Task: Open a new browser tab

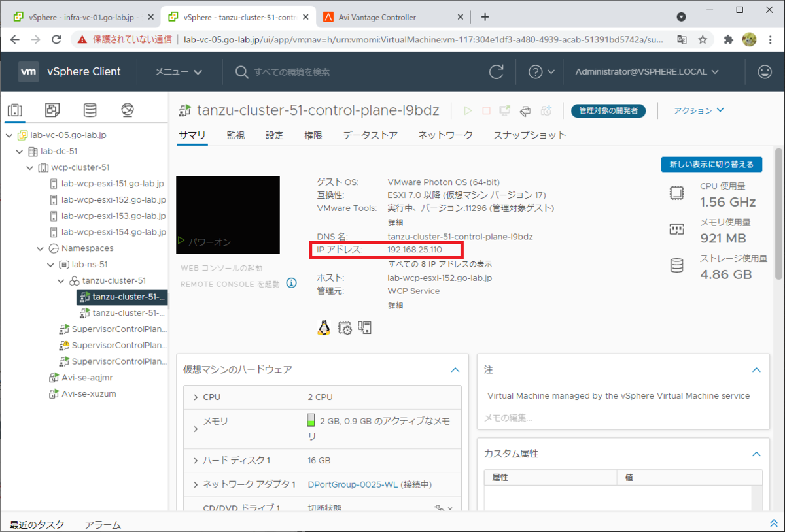Action: 485,17
